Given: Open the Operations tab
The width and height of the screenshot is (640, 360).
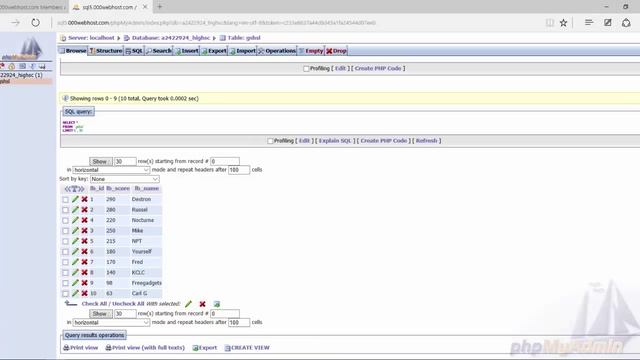Looking at the screenshot, I should click(x=277, y=51).
